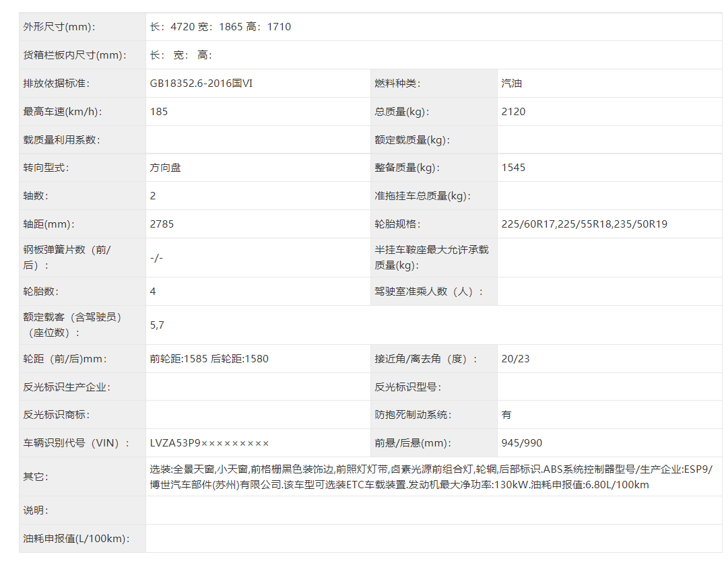Click the wheelbase value 2785
The image size is (728, 563).
click(162, 224)
